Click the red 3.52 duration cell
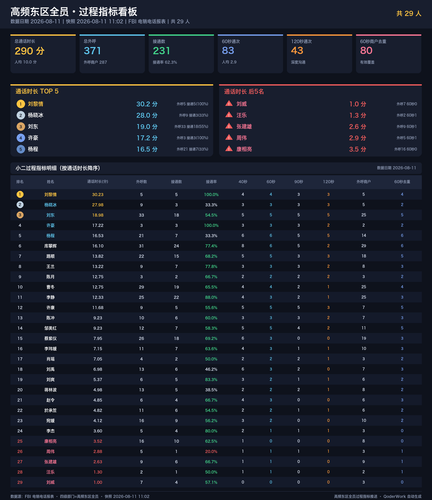This screenshot has height=500, width=432. coord(98,442)
